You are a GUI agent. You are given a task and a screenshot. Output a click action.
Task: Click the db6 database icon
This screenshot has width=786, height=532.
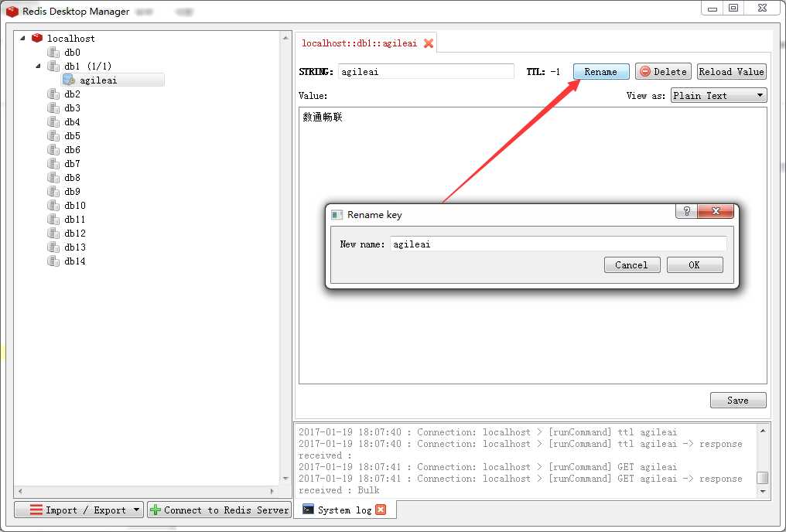53,149
